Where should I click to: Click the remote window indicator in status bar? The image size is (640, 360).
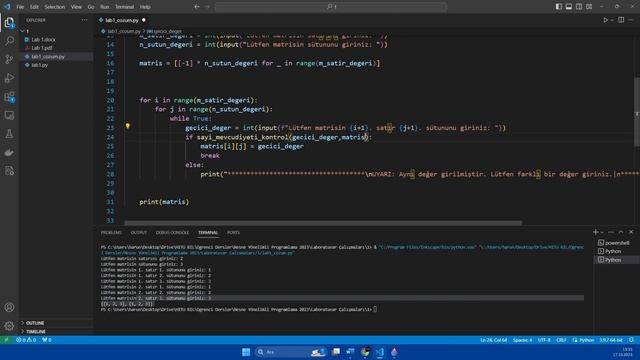click(6, 340)
